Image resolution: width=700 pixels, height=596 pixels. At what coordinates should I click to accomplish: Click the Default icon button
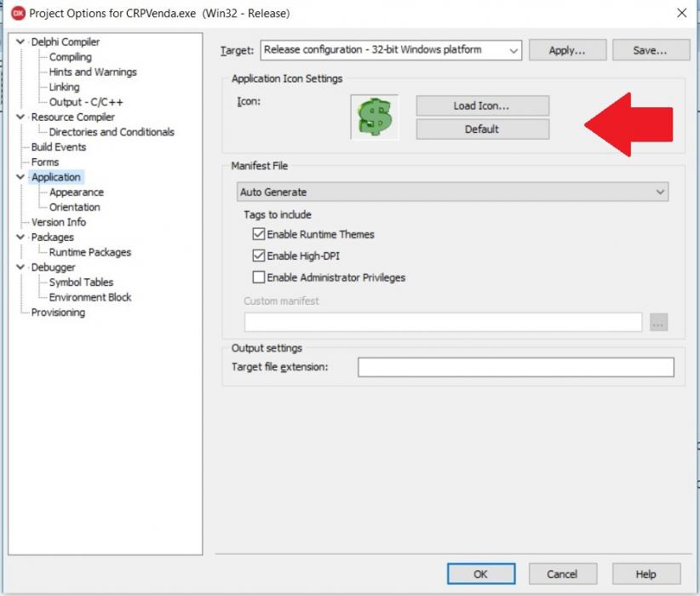click(483, 129)
